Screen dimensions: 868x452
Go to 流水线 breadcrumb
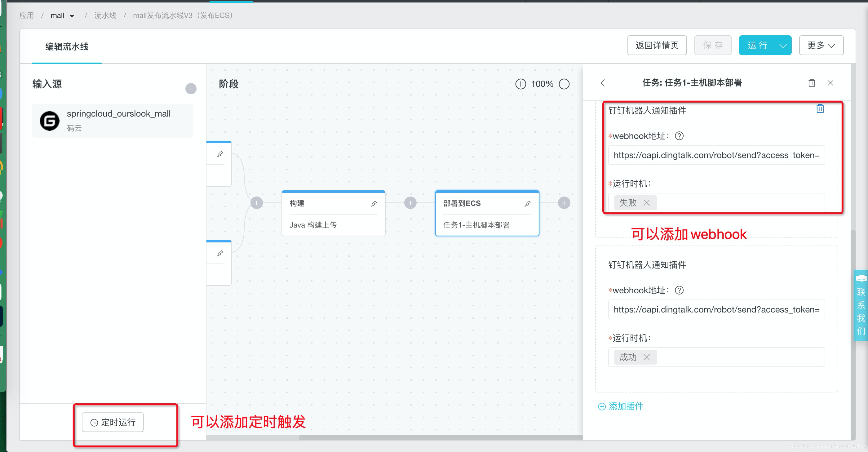click(x=105, y=16)
